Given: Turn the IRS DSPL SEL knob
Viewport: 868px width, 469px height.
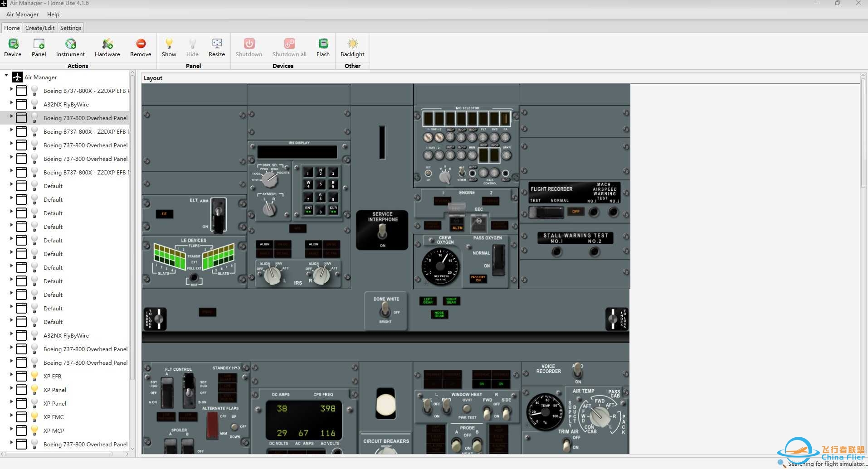Looking at the screenshot, I should coord(269,180).
